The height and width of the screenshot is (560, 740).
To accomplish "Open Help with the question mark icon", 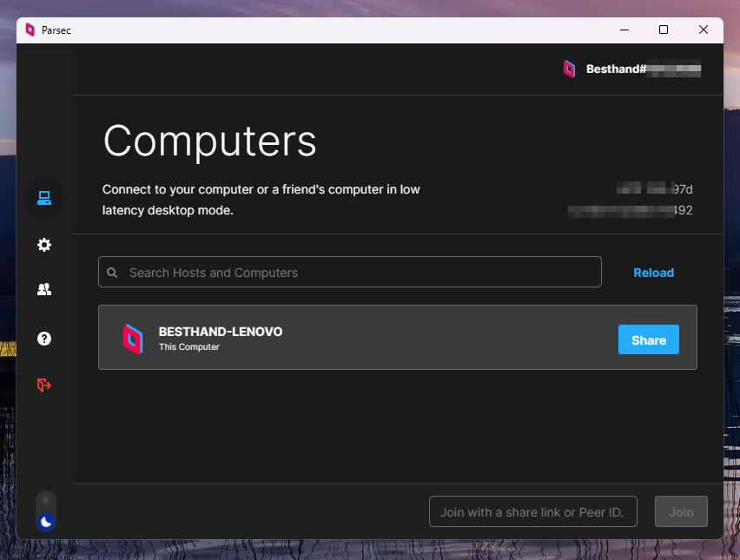I will pos(44,338).
